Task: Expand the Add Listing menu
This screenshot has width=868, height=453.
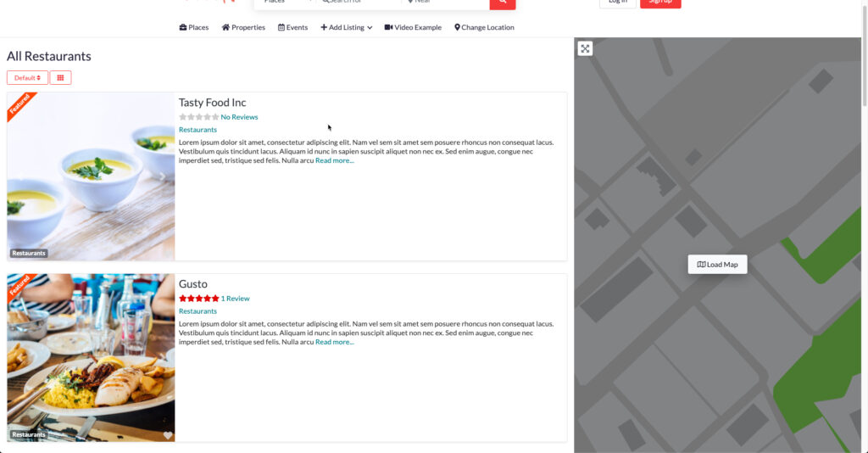Action: (x=346, y=27)
